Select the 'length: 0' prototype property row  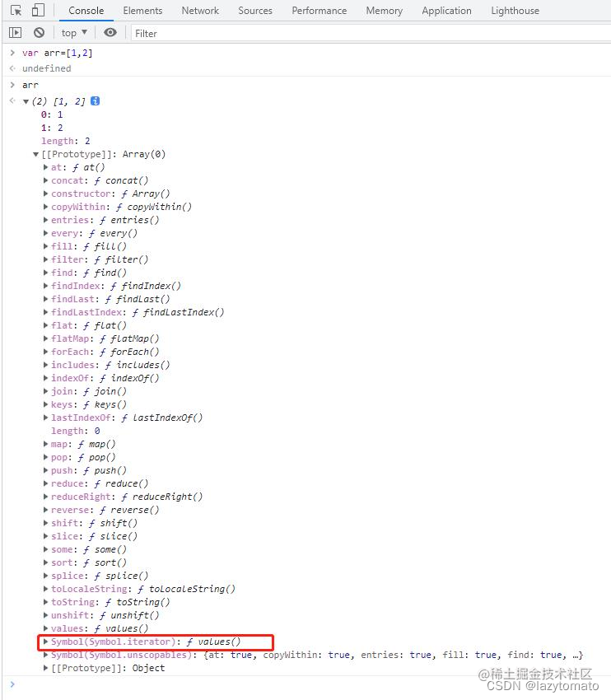[x=76, y=431]
